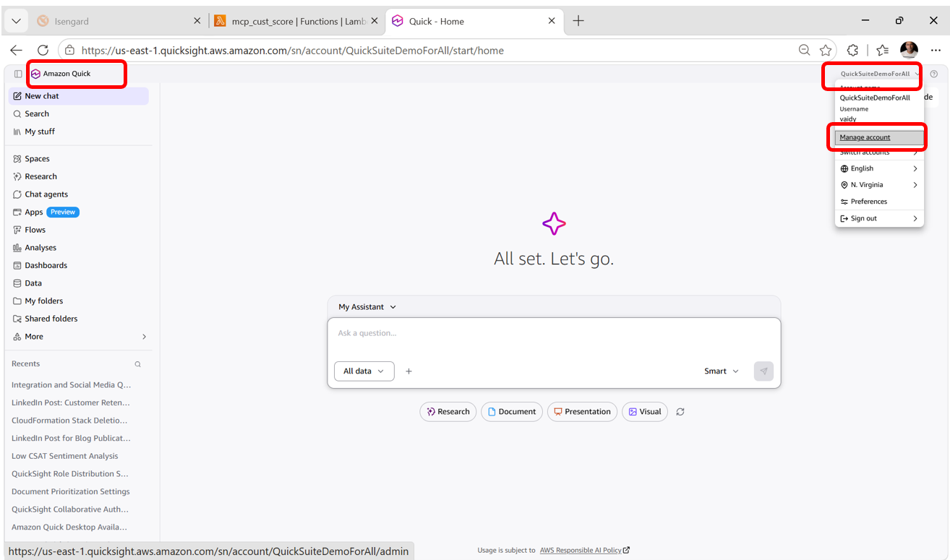Open the English language submenu
Image resolution: width=950 pixels, height=560 pixels.
879,168
